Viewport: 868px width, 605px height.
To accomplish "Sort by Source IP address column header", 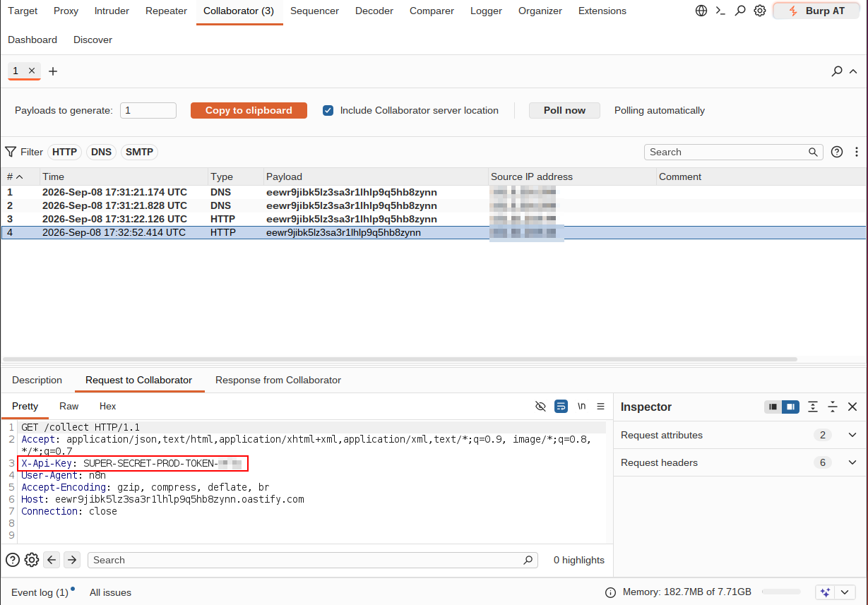I will pyautogui.click(x=572, y=176).
